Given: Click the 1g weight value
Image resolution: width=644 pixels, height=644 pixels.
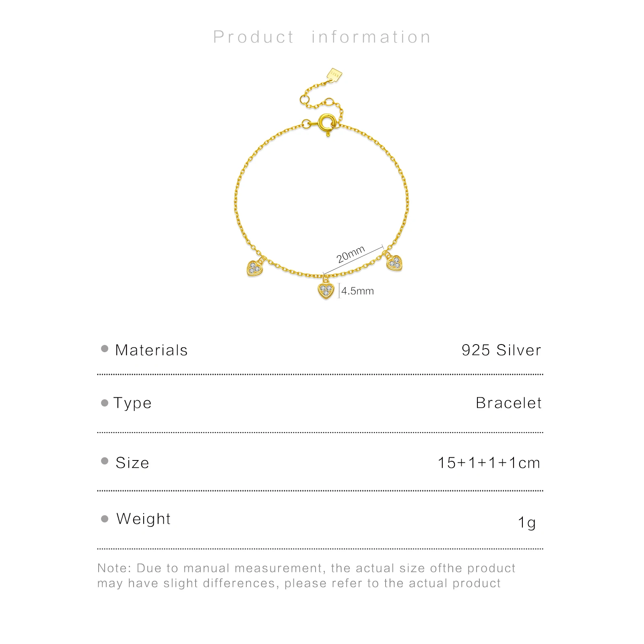Looking at the screenshot, I should tap(527, 522).
